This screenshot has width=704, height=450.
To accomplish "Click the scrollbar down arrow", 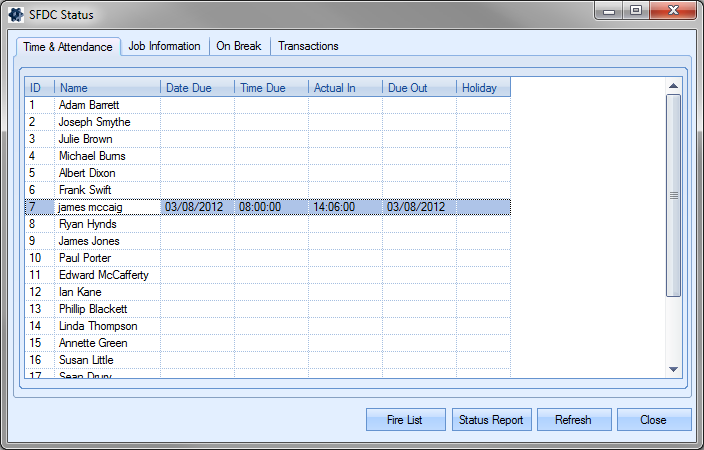I will coord(673,370).
